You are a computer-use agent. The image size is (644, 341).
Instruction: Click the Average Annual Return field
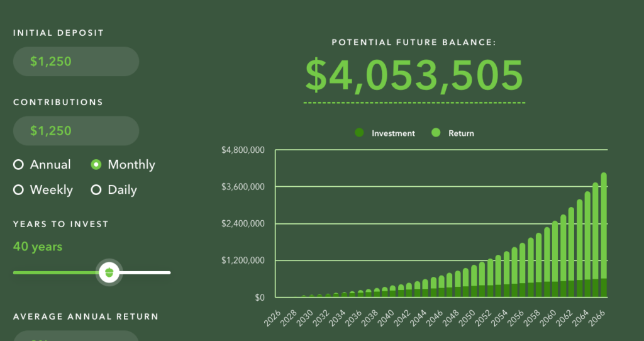tap(75, 337)
